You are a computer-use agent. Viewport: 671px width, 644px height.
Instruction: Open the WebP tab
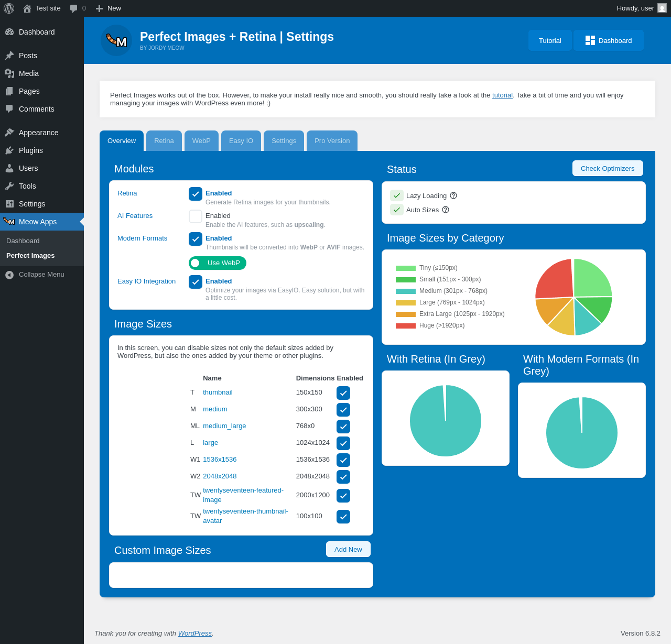[x=201, y=141]
